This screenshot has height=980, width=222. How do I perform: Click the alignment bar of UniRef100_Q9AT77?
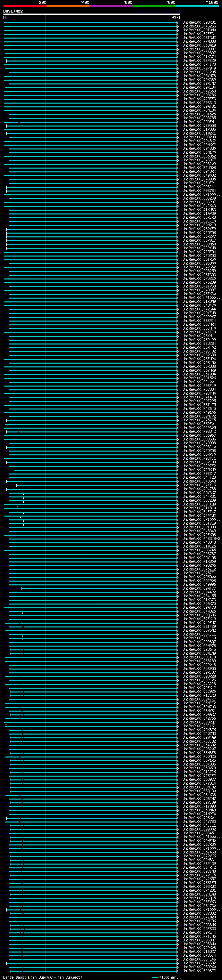[x=100, y=589]
